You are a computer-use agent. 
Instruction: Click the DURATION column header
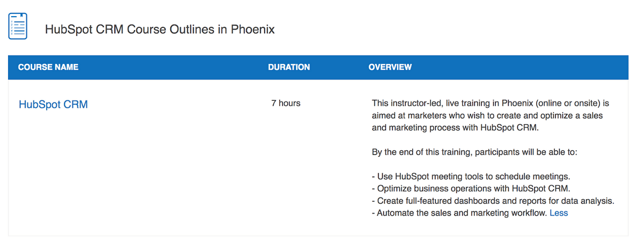[x=289, y=67]
